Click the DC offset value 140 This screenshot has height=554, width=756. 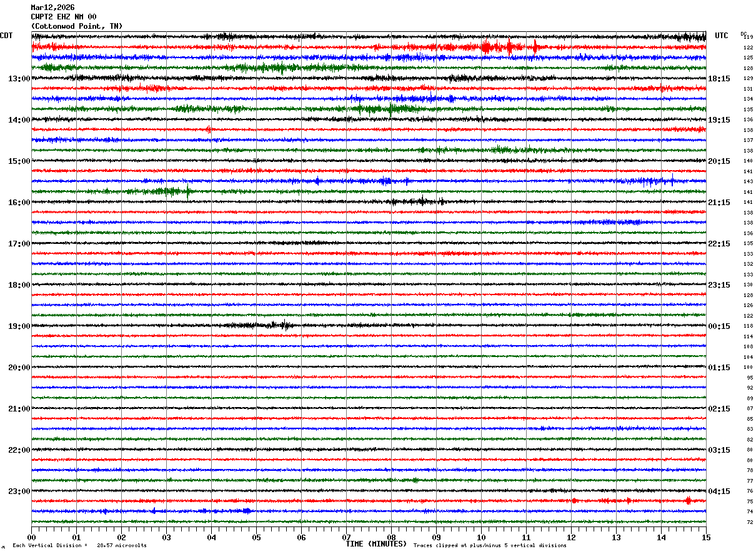(749, 161)
